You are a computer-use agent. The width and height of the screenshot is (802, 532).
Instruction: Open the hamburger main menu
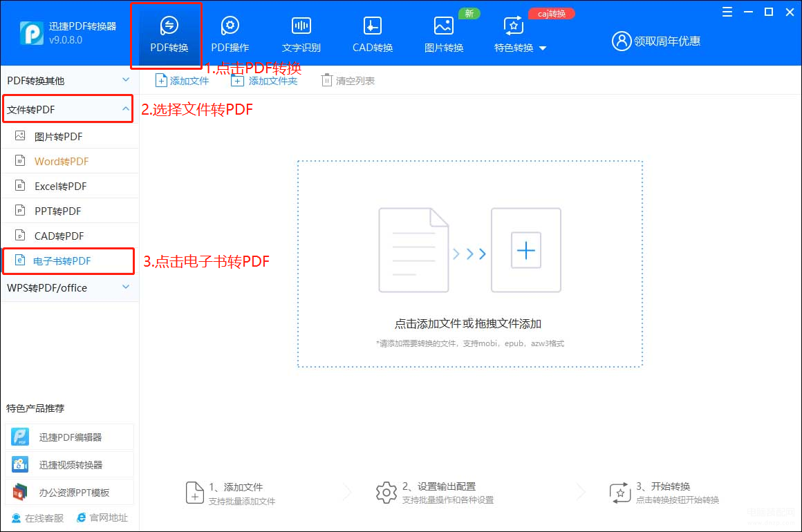click(727, 12)
